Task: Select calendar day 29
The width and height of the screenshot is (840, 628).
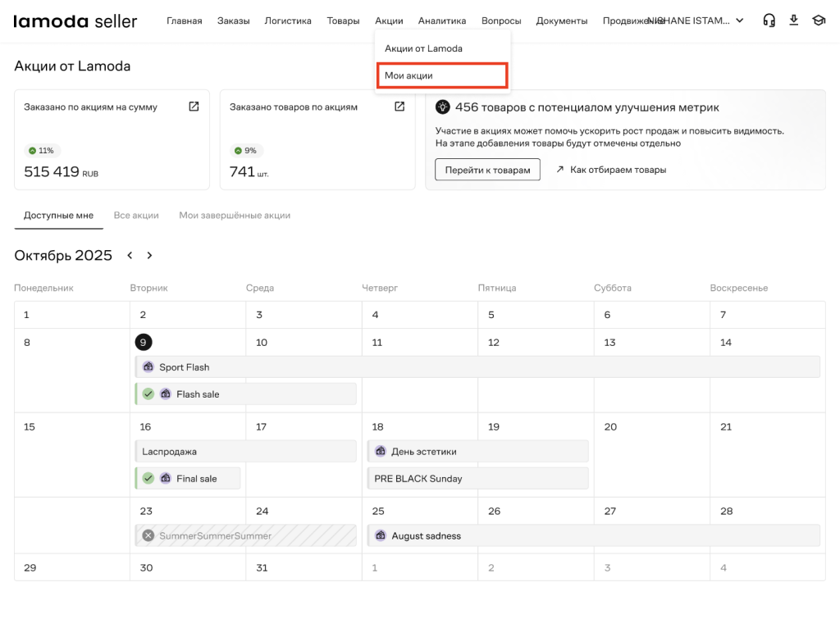Action: (30, 567)
